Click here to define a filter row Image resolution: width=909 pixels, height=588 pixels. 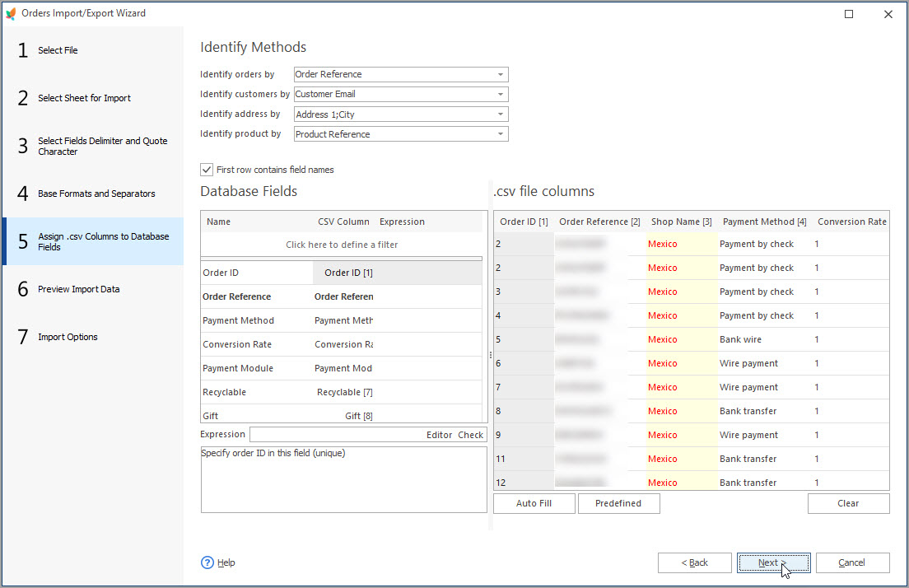tap(342, 245)
